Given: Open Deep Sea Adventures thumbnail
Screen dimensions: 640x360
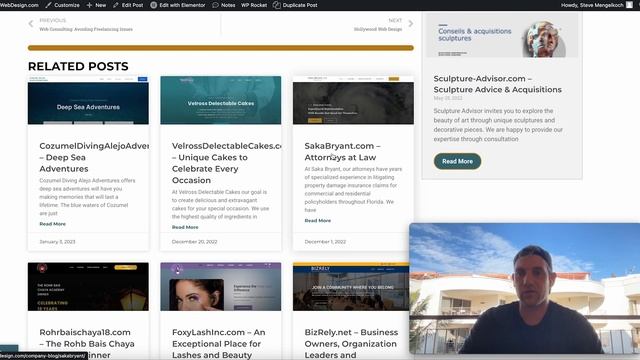Looking at the screenshot, I should tap(88, 100).
